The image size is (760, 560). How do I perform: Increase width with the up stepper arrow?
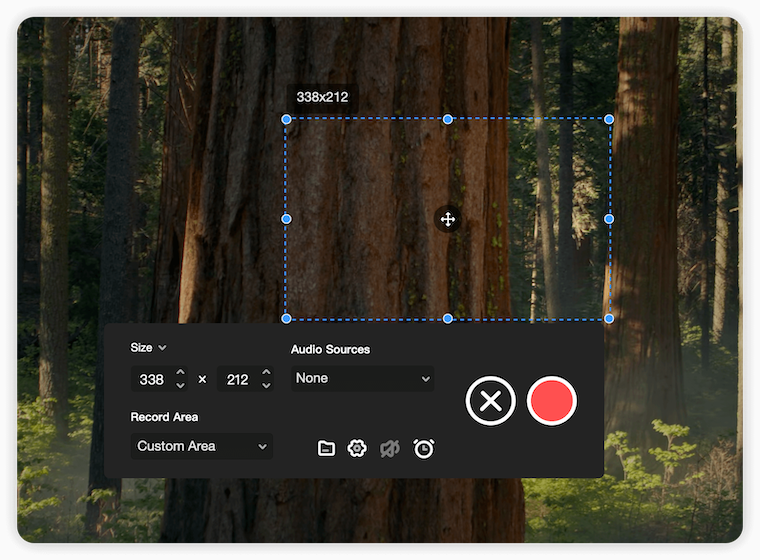(180, 373)
